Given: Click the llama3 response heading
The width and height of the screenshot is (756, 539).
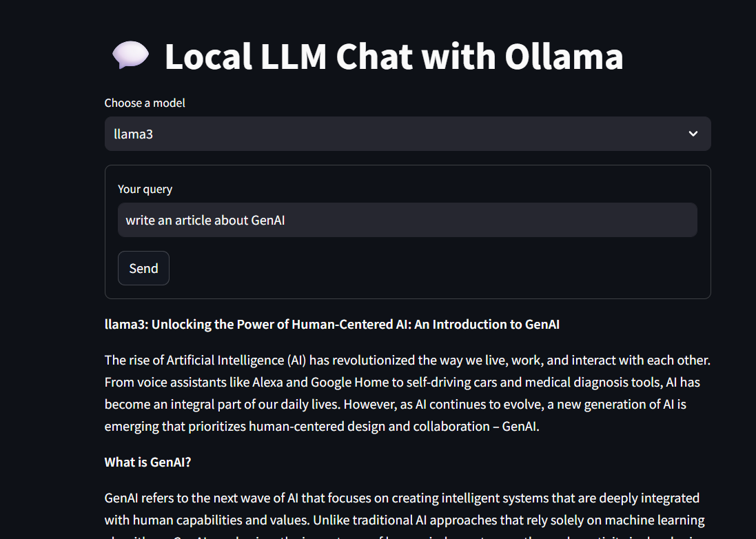Looking at the screenshot, I should pos(331,324).
